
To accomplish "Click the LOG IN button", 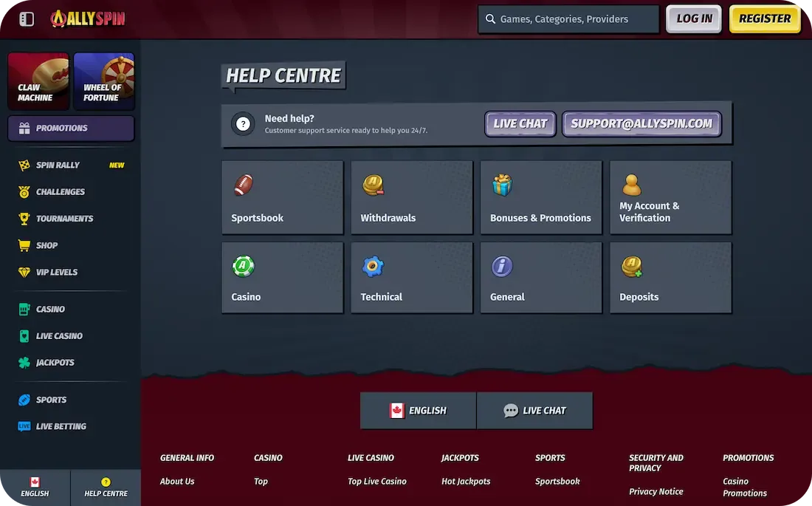I will click(694, 18).
